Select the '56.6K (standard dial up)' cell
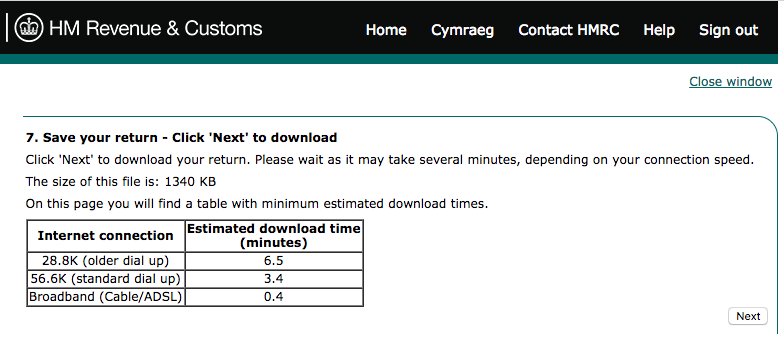 coord(106,278)
